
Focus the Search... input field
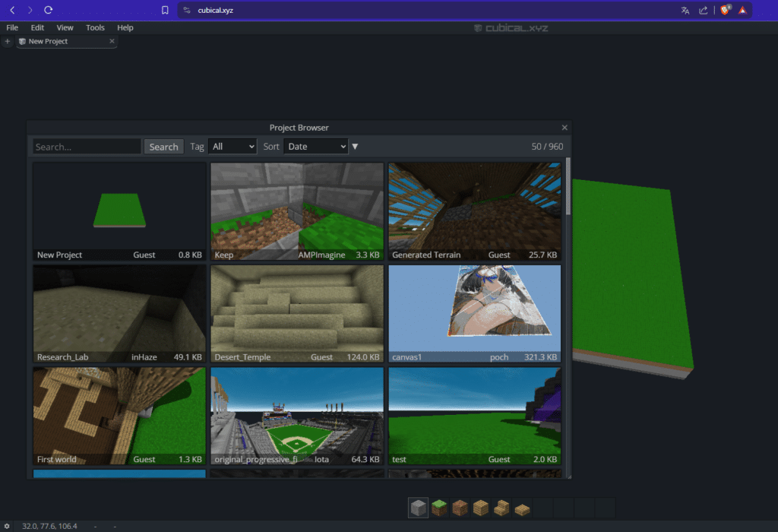[x=87, y=147]
